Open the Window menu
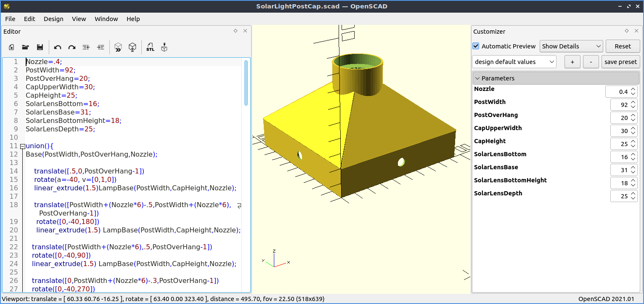Screen dimensions: 644x304 106,19
